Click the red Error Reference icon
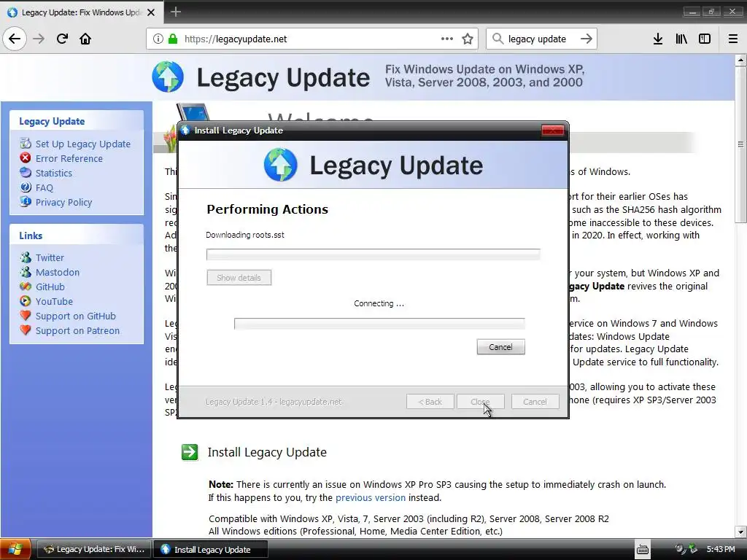The width and height of the screenshot is (747, 560). tap(26, 157)
